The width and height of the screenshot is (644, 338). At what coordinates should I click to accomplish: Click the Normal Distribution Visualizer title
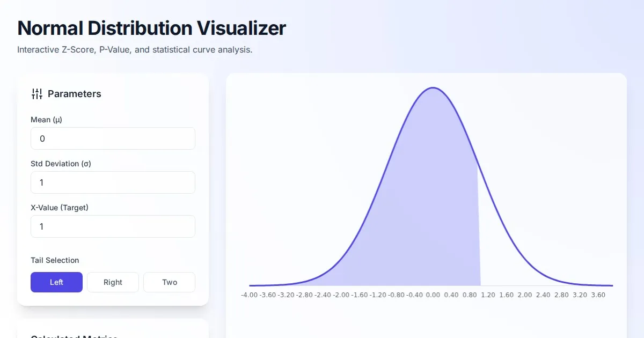click(x=151, y=28)
